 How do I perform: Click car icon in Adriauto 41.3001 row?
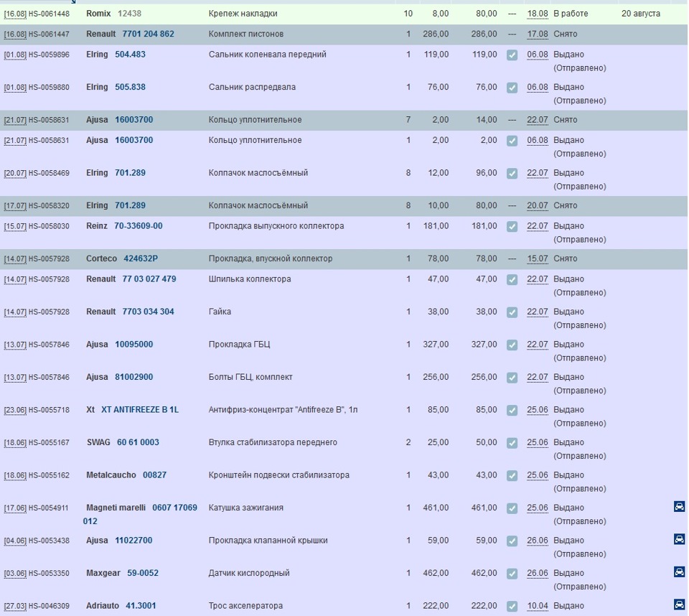click(x=679, y=604)
